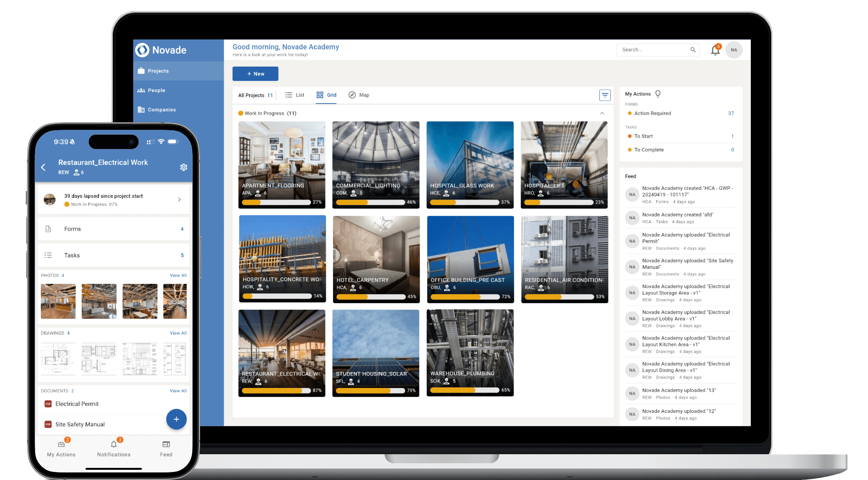Viewport: 868px width, 480px height.
Task: Switch to Map view tab
Action: tap(359, 95)
